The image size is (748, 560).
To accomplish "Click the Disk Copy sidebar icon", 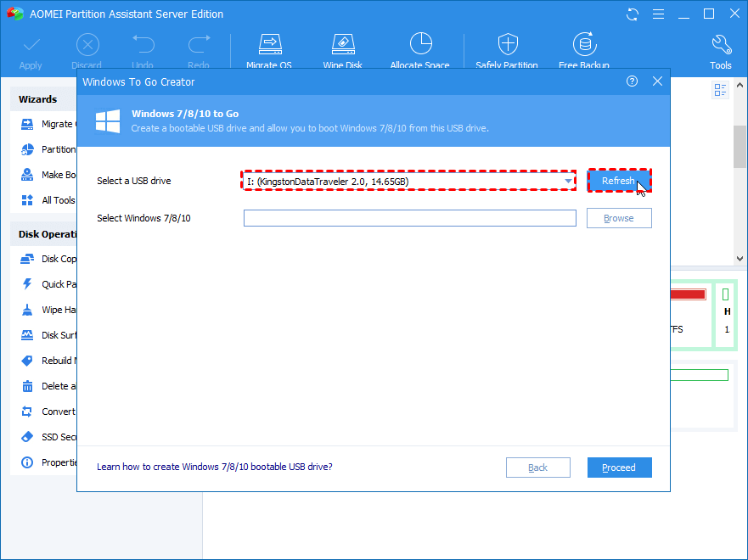I will (x=27, y=259).
